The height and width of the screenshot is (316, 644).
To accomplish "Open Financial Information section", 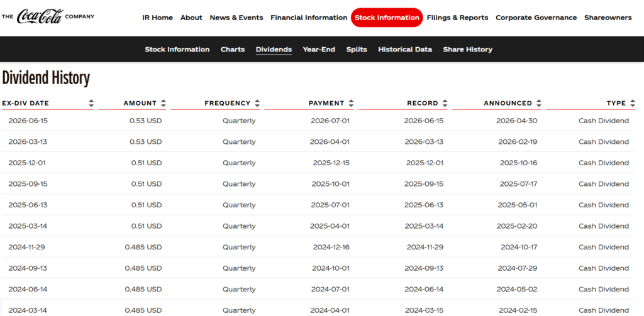I will [x=309, y=18].
